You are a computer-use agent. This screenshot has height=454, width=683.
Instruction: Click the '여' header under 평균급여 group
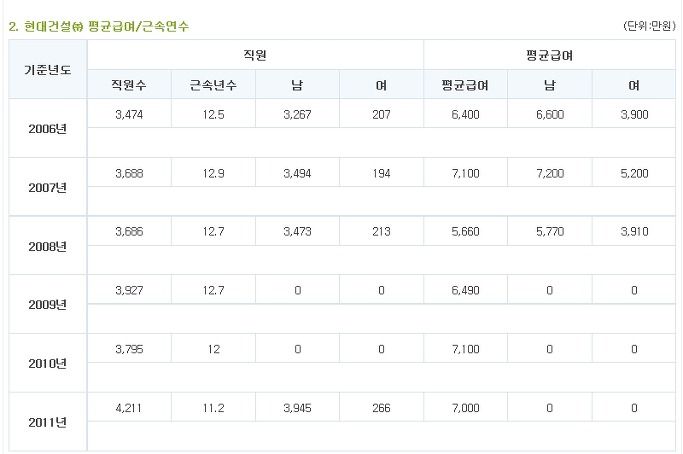tap(634, 85)
